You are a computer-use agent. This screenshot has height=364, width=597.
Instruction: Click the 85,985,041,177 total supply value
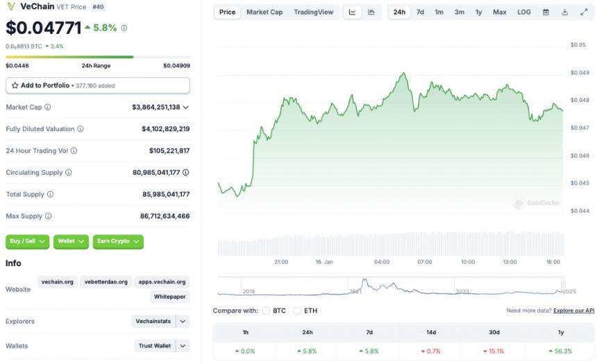point(166,194)
